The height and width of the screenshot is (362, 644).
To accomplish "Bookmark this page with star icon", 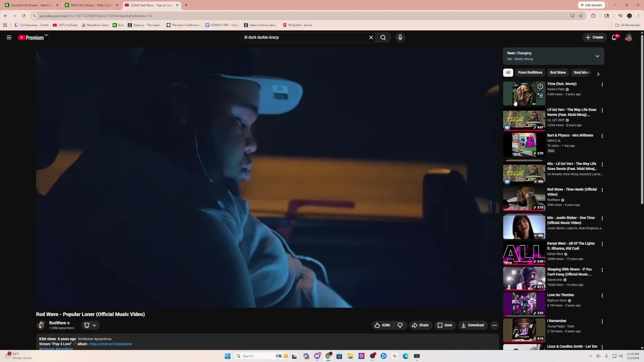I will tap(580, 16).
